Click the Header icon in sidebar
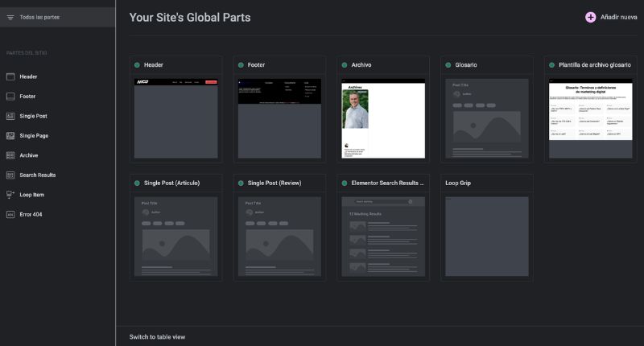The width and height of the screenshot is (644, 346). (x=10, y=76)
